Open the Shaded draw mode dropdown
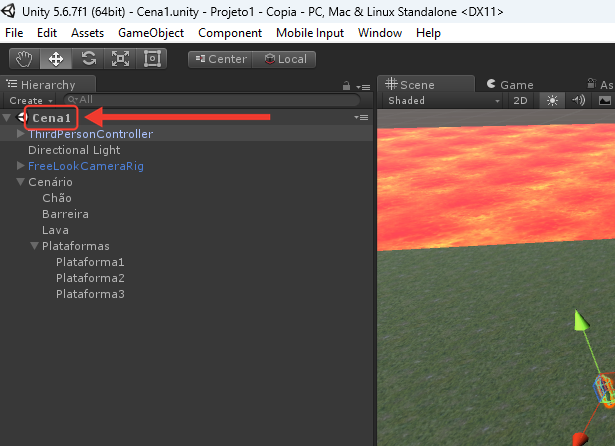Screen dimensions: 615x446 pos(443,101)
